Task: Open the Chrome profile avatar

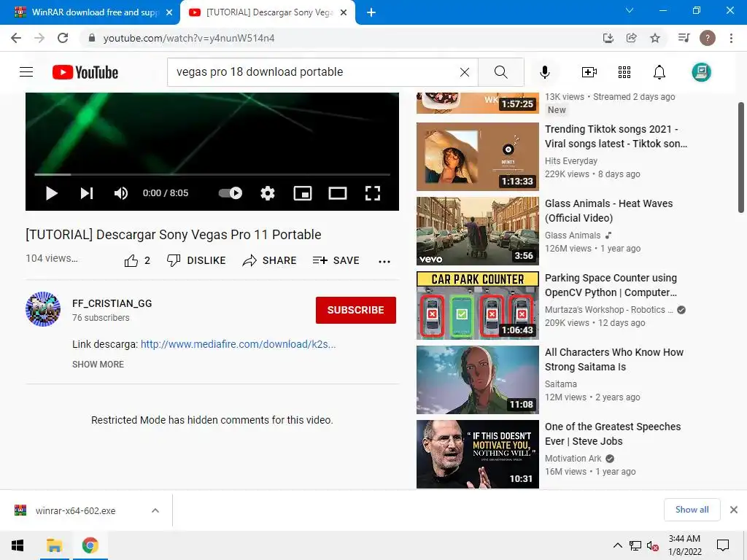Action: [x=708, y=38]
